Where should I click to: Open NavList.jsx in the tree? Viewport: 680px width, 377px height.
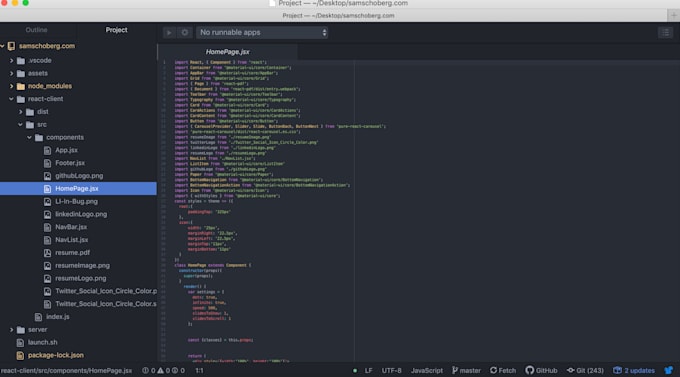click(x=72, y=240)
